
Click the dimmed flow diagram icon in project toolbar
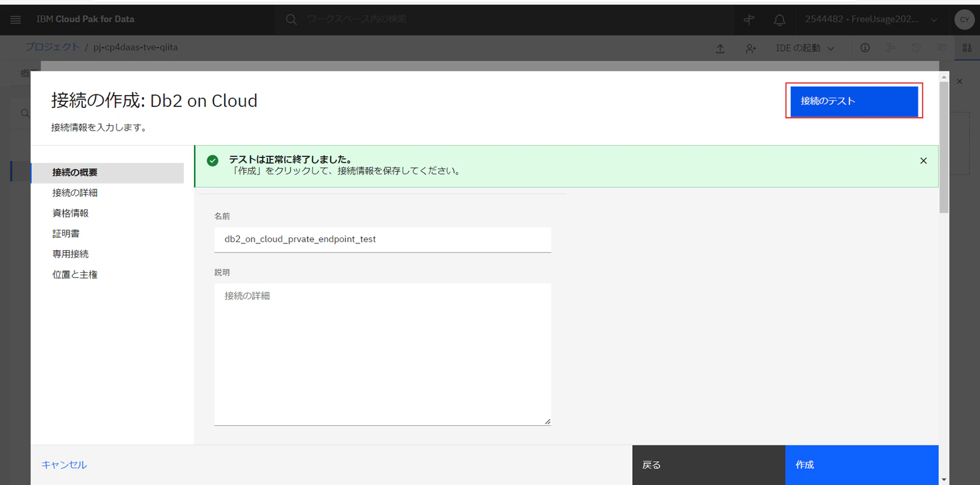point(890,48)
